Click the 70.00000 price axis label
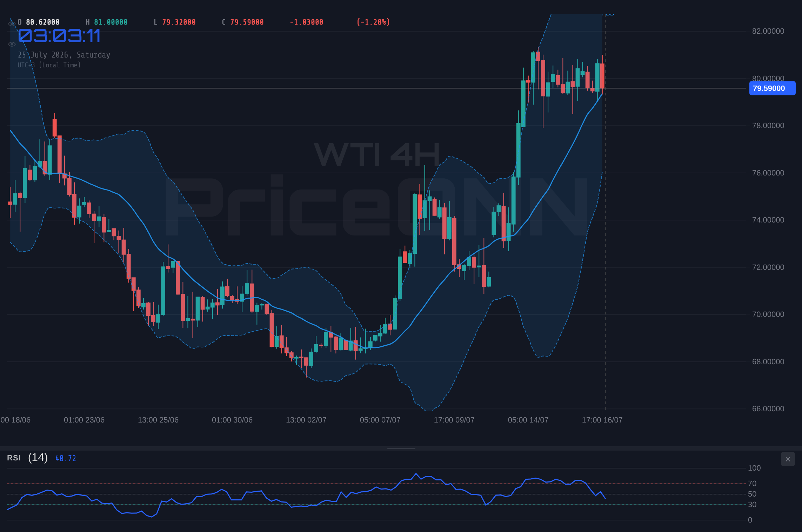 click(768, 314)
